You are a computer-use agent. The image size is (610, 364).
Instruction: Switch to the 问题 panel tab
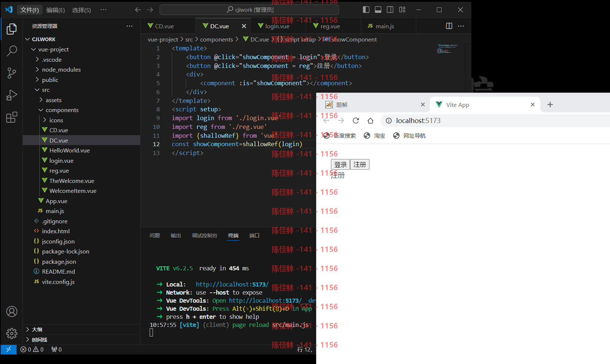pyautogui.click(x=155, y=235)
